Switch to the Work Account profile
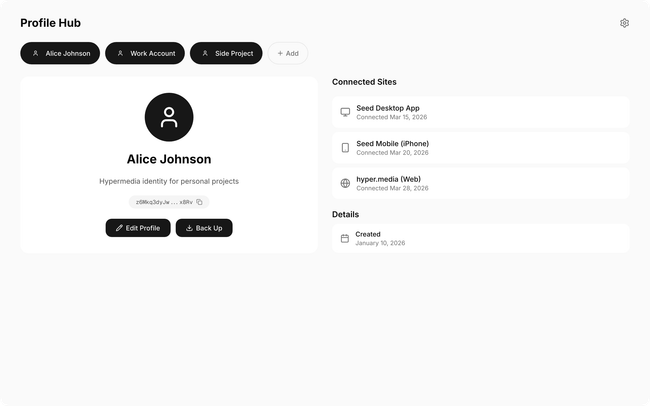The image size is (650, 406). (145, 53)
